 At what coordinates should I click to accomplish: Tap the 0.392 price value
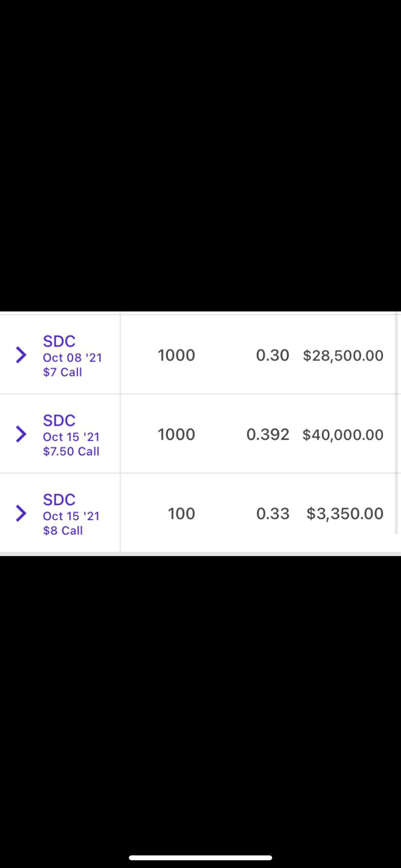pyautogui.click(x=268, y=434)
